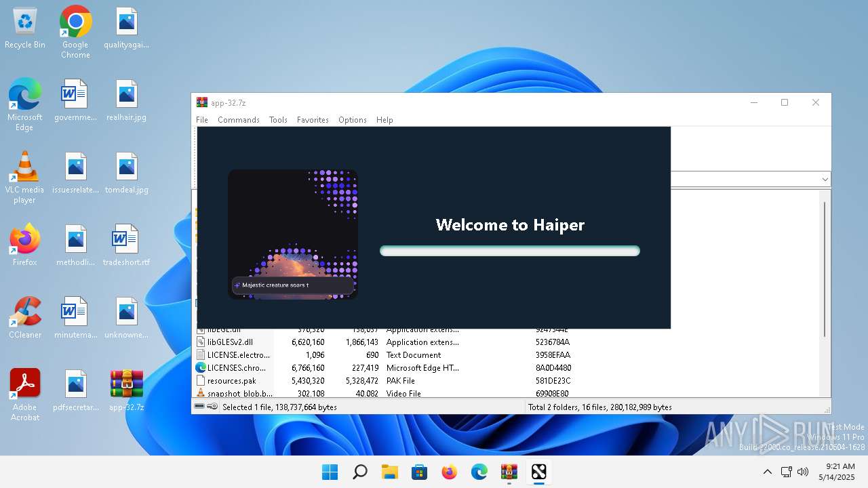The image size is (868, 488).
Task: Open Google Chrome desktop shortcut
Action: 75,33
